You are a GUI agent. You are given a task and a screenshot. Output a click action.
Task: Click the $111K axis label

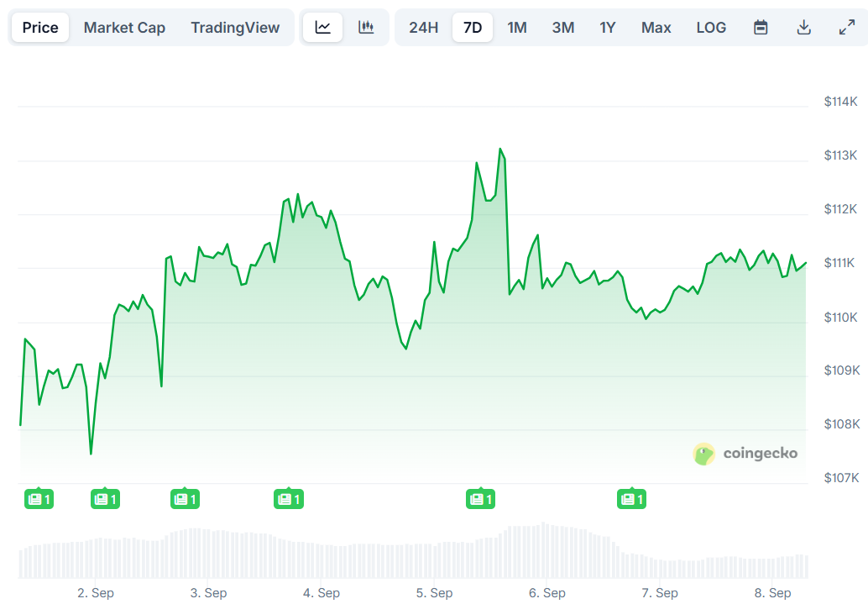(840, 263)
